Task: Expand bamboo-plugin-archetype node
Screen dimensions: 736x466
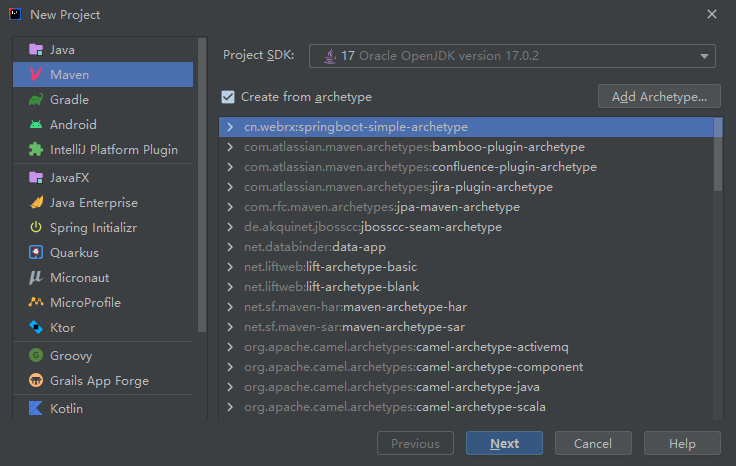Action: pyautogui.click(x=230, y=147)
